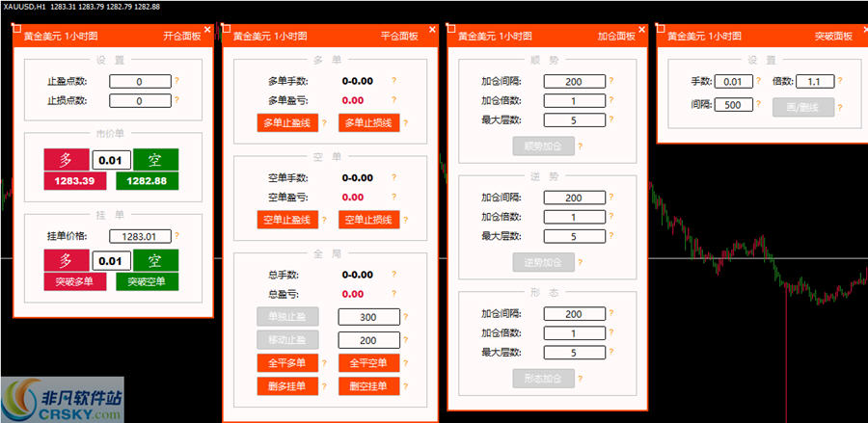Click the 挂单价格 field showing 1283.01
This screenshot has width=868, height=423.
(x=140, y=237)
